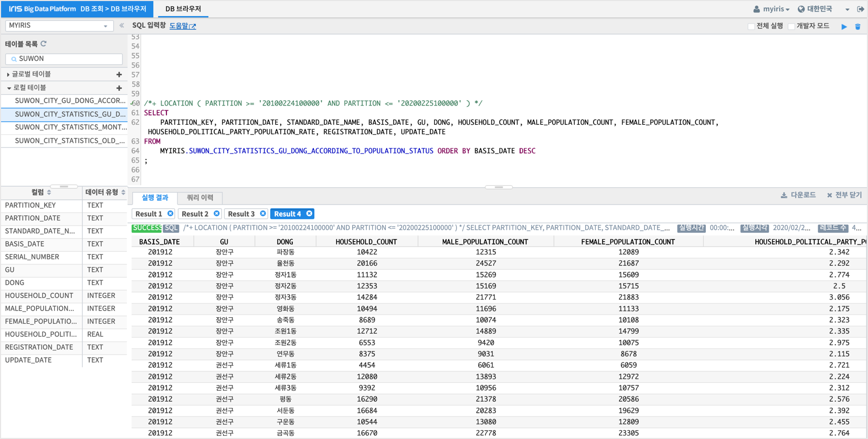Close the Result 4 tab
The image size is (868, 439).
click(309, 213)
